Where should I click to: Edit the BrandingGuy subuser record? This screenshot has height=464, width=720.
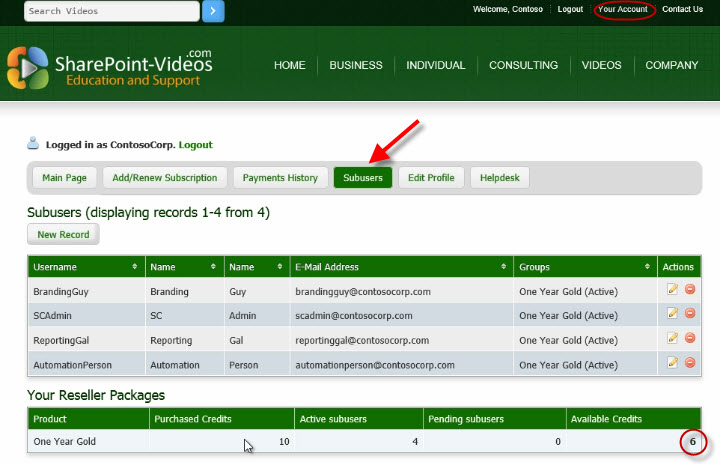point(672,289)
